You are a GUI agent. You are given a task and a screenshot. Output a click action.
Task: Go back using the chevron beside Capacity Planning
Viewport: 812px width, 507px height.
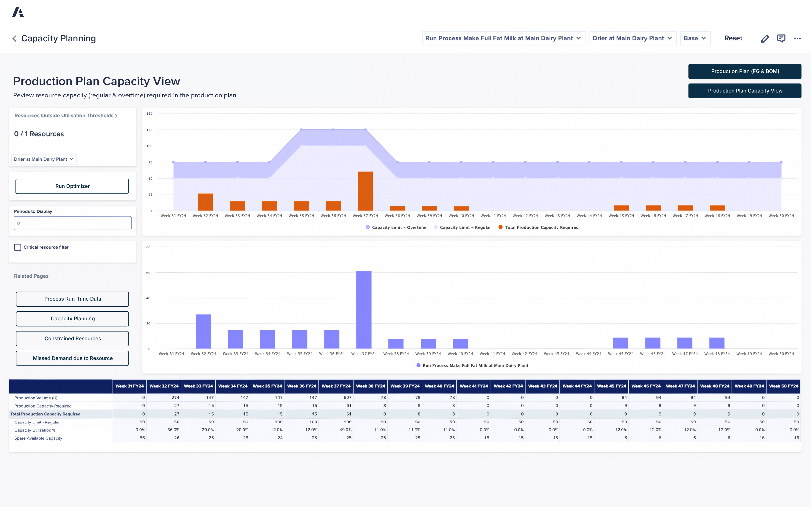14,38
